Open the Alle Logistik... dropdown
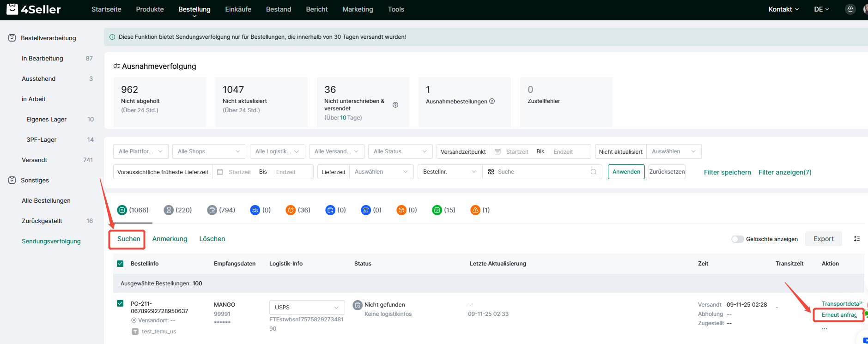This screenshot has width=868, height=344. [x=278, y=151]
